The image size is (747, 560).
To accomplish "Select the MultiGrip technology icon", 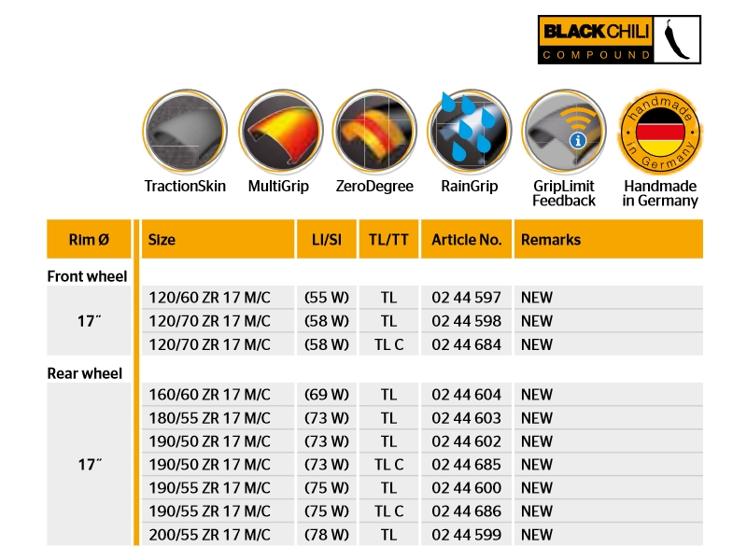I will [279, 131].
